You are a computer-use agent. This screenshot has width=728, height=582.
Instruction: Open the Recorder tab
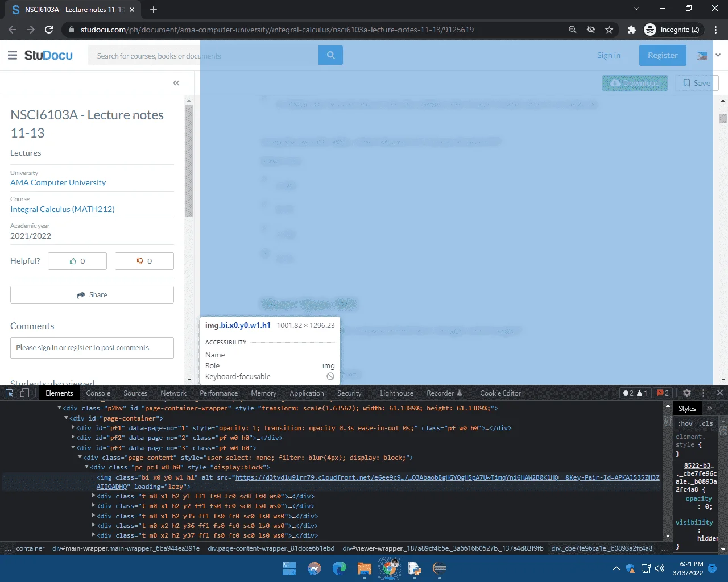(x=444, y=393)
